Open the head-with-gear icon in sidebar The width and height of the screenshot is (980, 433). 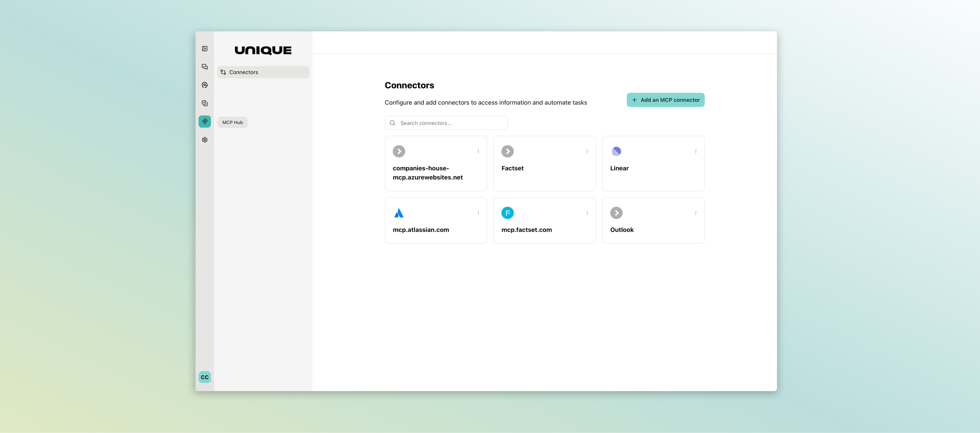point(205,85)
